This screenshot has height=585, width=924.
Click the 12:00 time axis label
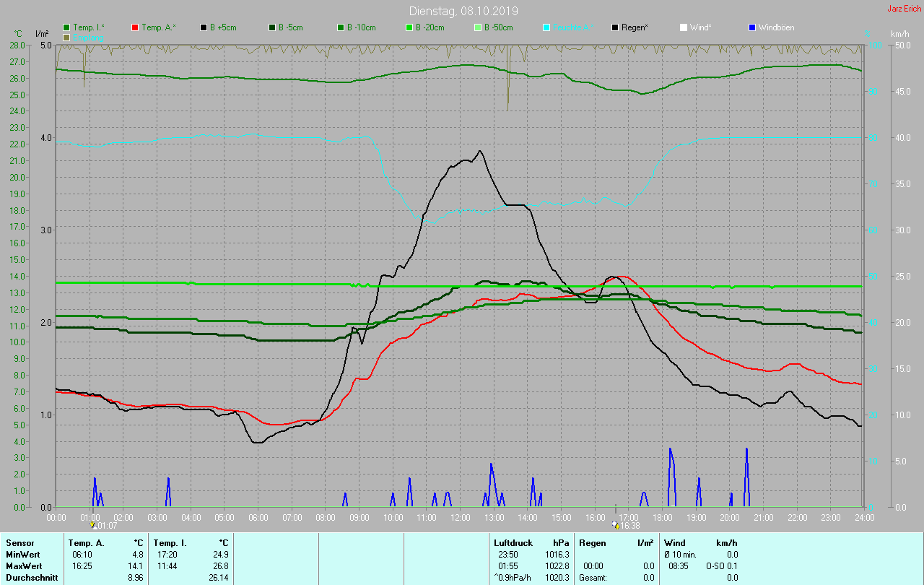pos(460,517)
